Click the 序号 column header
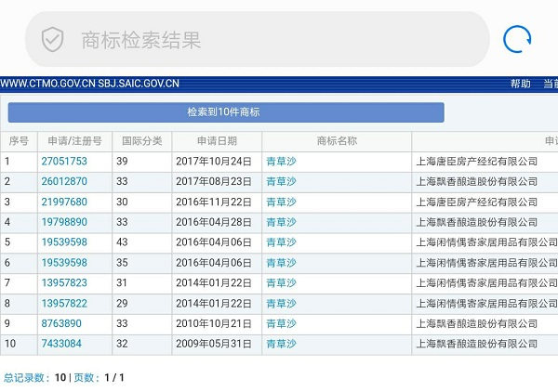Viewport: 558px width, 392px height. click(x=19, y=141)
